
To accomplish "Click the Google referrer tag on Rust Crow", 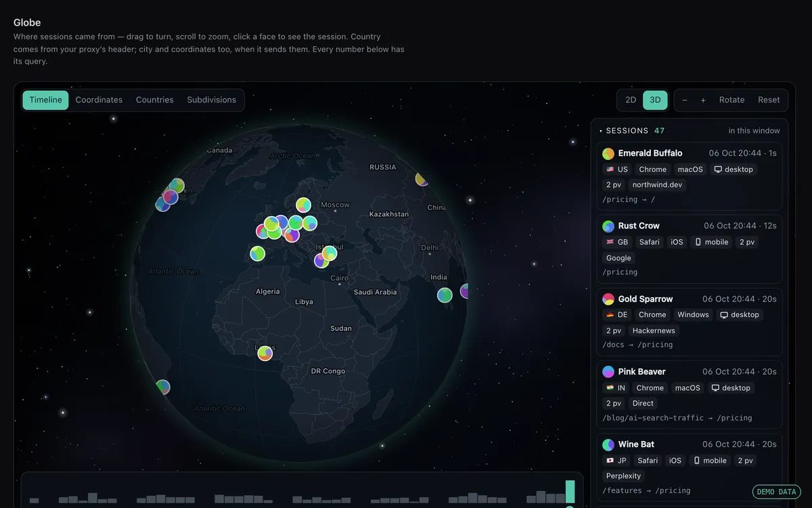I will click(x=618, y=258).
